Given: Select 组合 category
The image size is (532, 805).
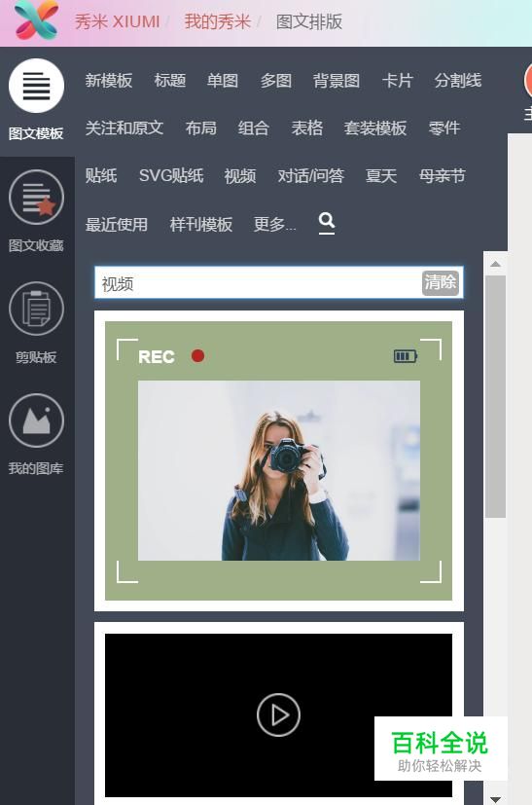Looking at the screenshot, I should point(254,128).
